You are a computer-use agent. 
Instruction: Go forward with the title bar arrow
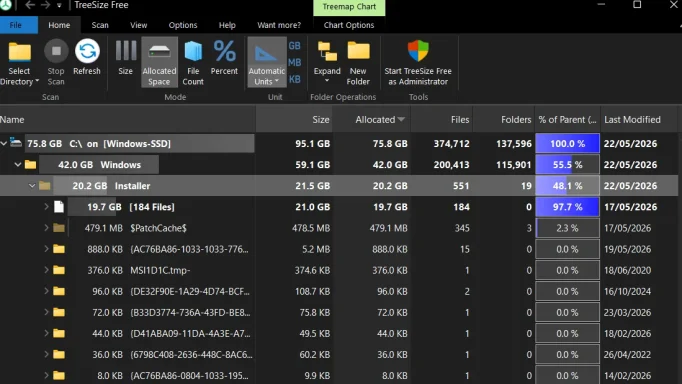[45, 5]
